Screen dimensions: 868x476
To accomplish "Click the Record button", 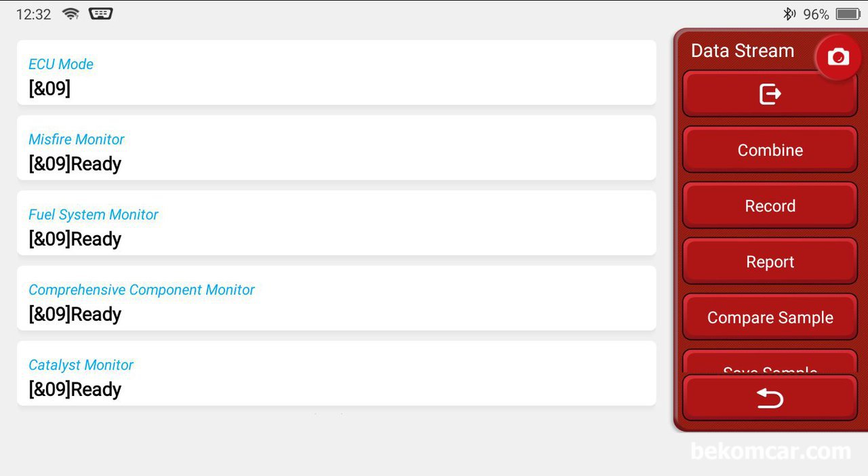I will (770, 205).
